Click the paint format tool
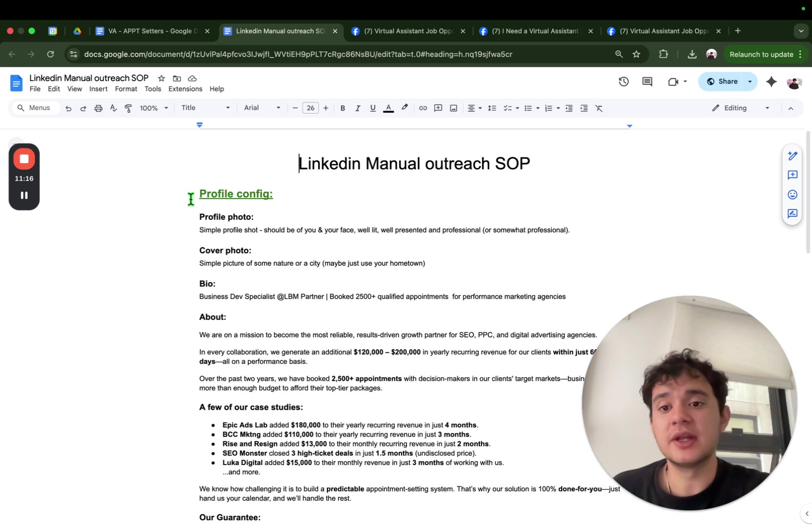 [128, 108]
